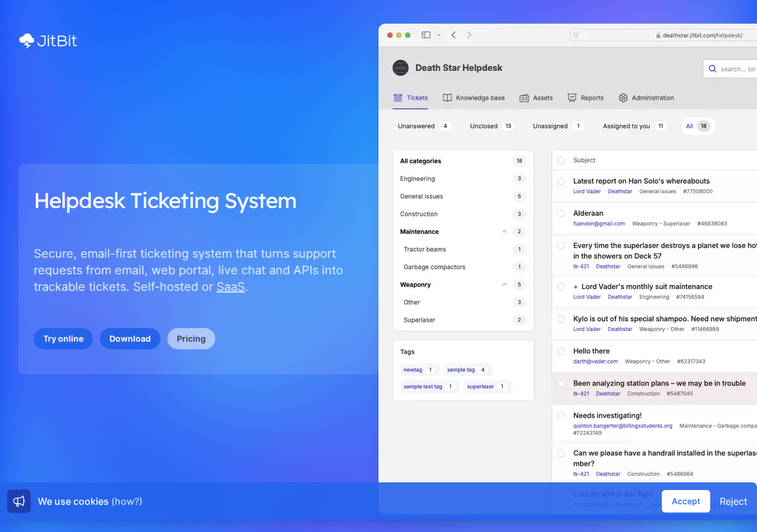757x532 pixels.
Task: Click the Reports chart icon
Action: [x=572, y=98]
